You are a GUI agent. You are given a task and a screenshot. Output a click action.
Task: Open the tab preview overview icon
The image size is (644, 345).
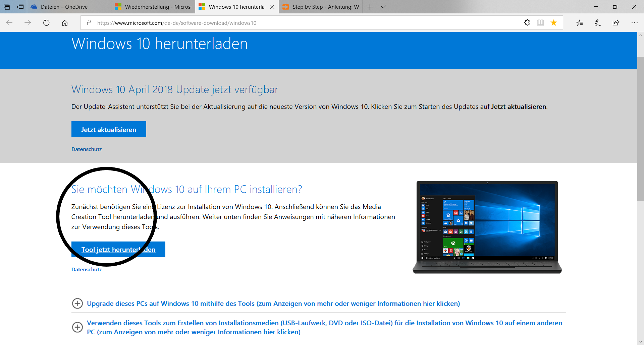(x=7, y=7)
